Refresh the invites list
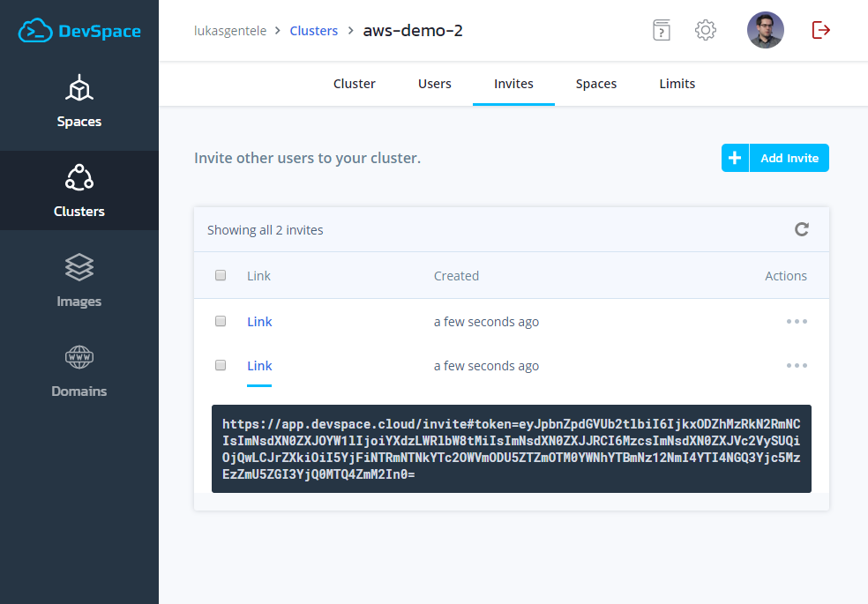The width and height of the screenshot is (868, 604). coord(802,229)
